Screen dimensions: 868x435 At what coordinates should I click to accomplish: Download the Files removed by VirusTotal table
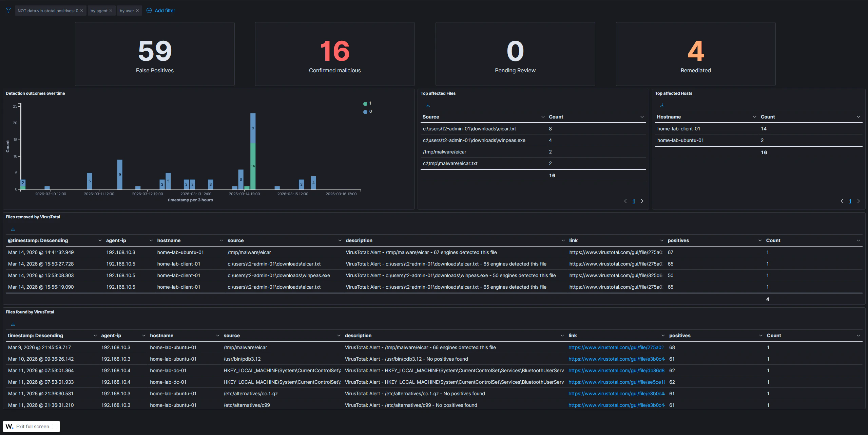(x=13, y=229)
